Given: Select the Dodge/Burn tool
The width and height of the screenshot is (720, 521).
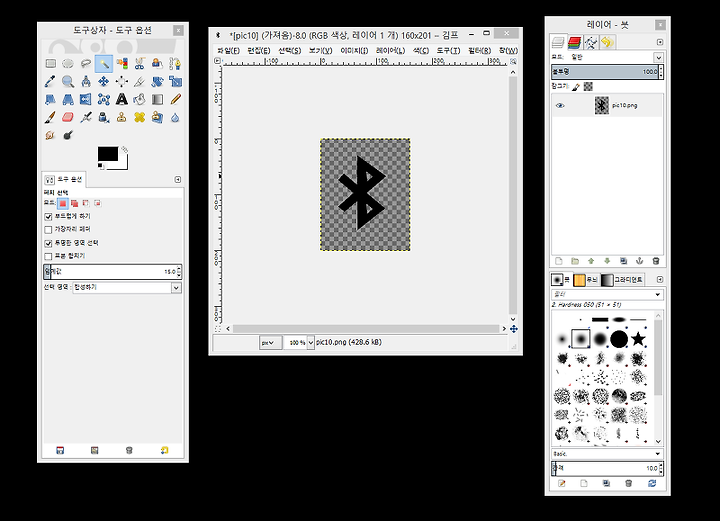Looking at the screenshot, I should coord(68,135).
